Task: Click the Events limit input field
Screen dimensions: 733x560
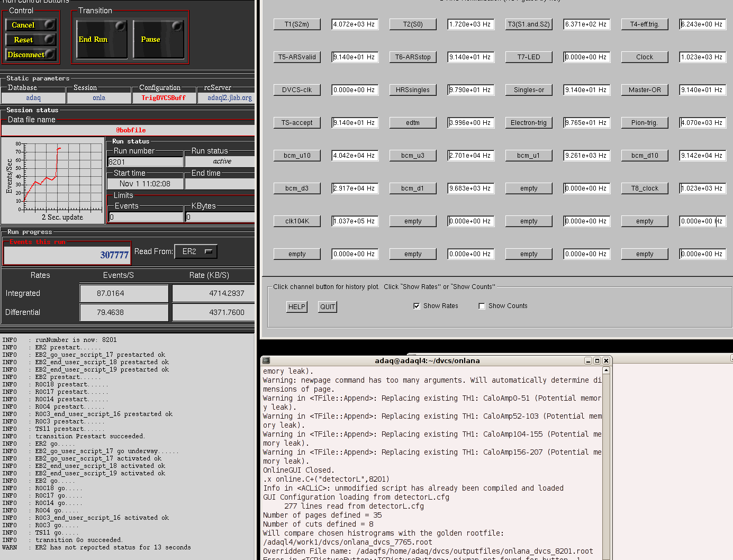Action: tap(146, 217)
